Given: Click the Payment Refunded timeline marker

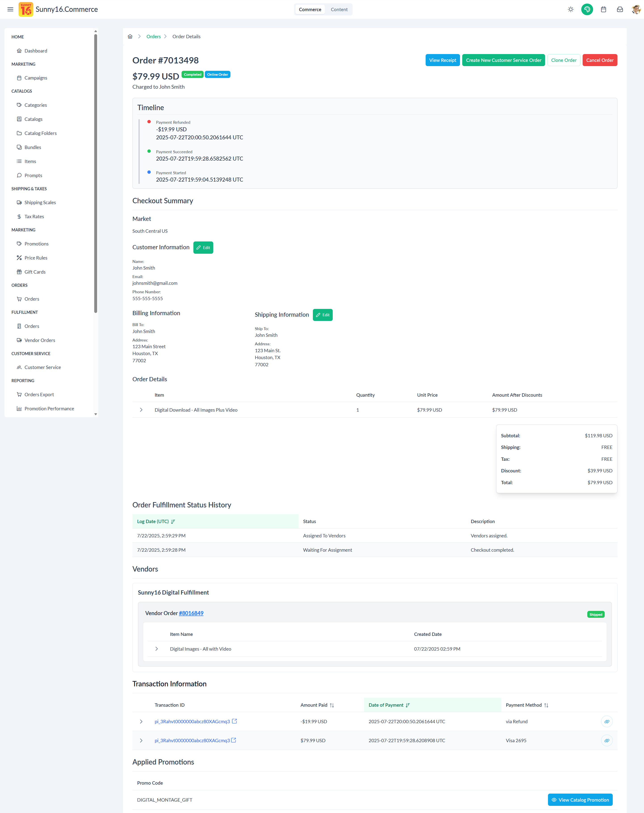Looking at the screenshot, I should pyautogui.click(x=149, y=122).
